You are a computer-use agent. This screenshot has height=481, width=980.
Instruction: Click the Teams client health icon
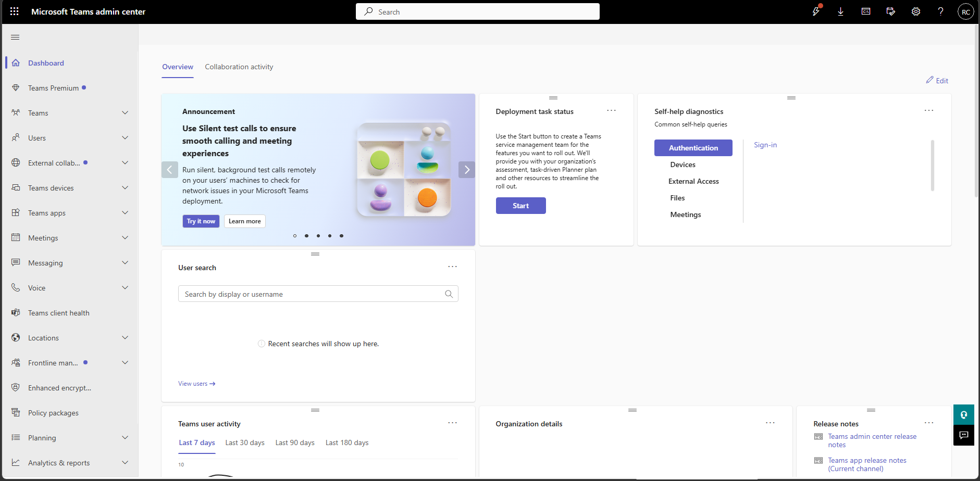click(x=16, y=313)
